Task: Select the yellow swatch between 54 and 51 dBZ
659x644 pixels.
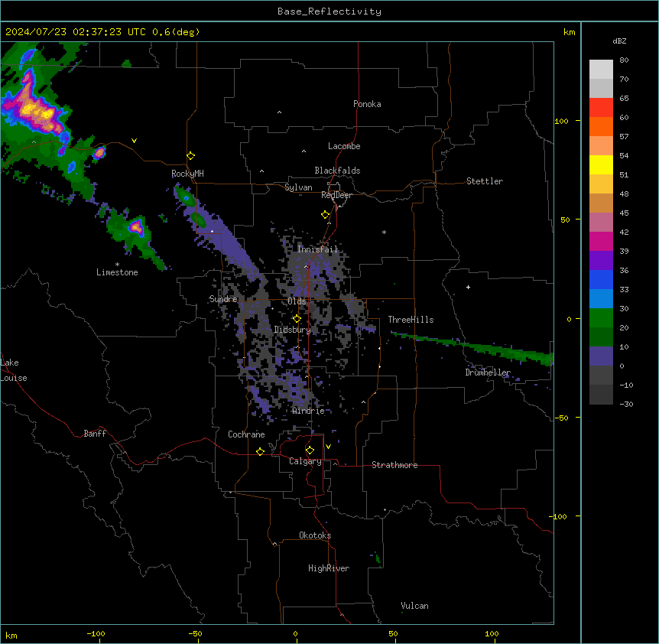Action: 601,165
